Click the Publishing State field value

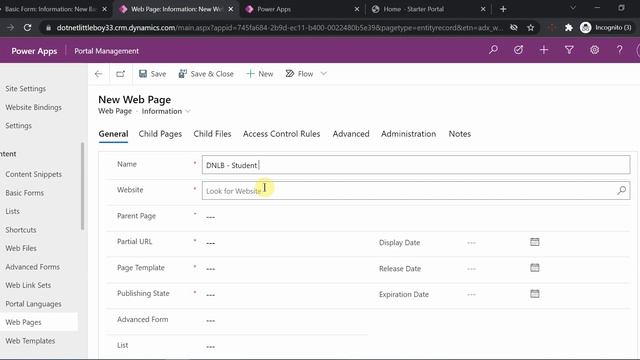coord(211,295)
